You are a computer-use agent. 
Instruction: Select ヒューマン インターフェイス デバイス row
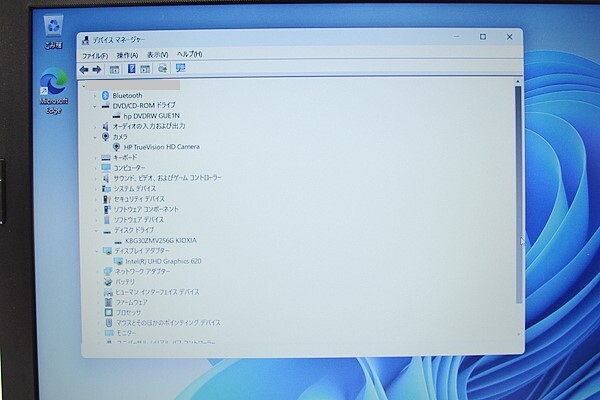tap(157, 292)
